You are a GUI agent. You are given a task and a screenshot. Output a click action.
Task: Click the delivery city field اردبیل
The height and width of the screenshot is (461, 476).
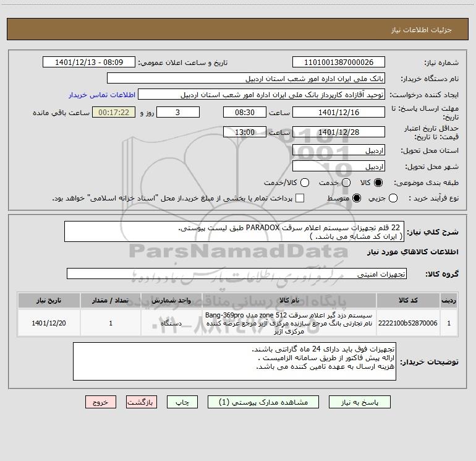point(339,166)
